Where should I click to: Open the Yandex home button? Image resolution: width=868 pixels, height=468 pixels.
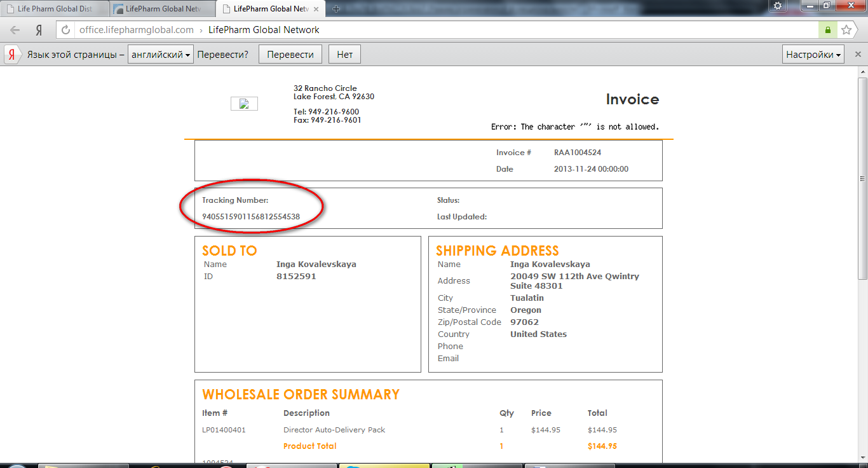(x=39, y=30)
